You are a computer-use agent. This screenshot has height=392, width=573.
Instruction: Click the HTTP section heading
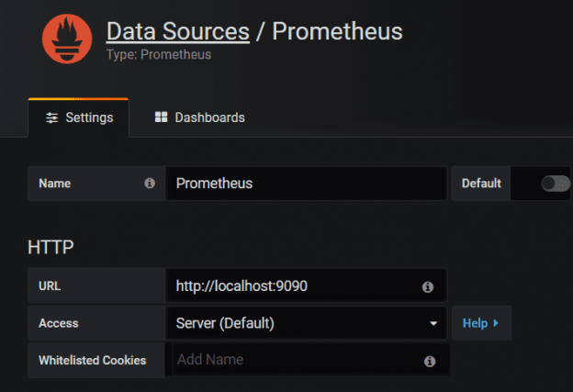(x=51, y=246)
